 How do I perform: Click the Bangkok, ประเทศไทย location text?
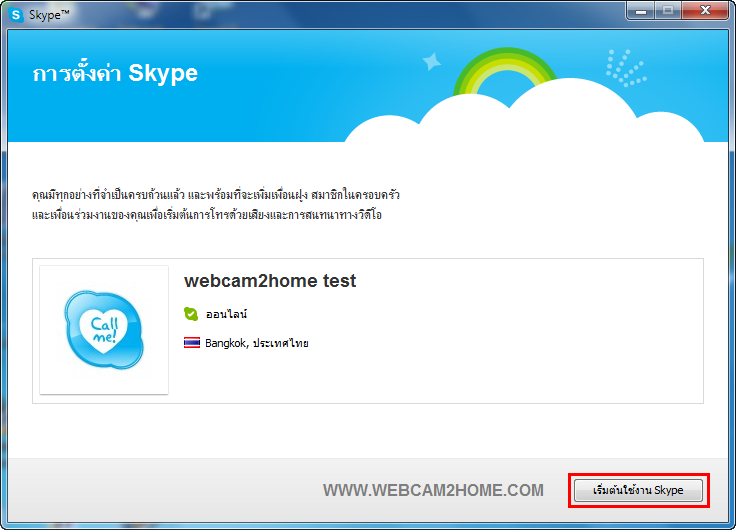point(258,343)
